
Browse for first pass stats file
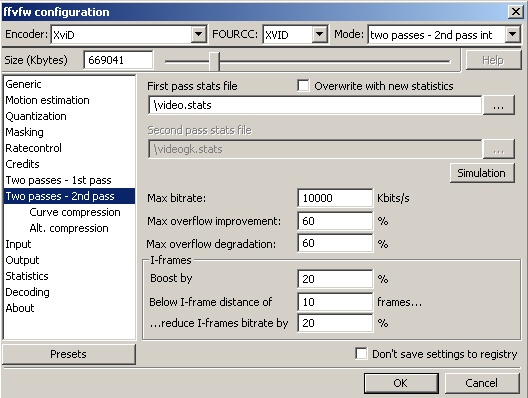[498, 105]
